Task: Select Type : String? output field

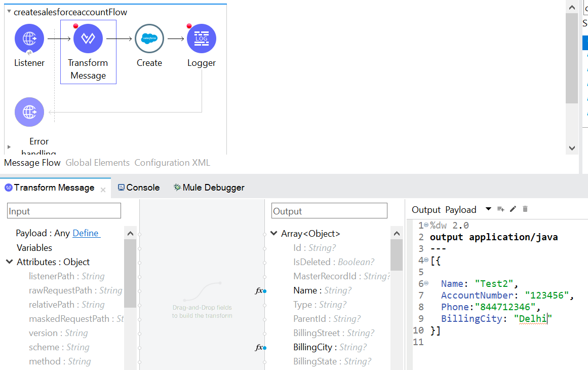Action: [x=320, y=305]
